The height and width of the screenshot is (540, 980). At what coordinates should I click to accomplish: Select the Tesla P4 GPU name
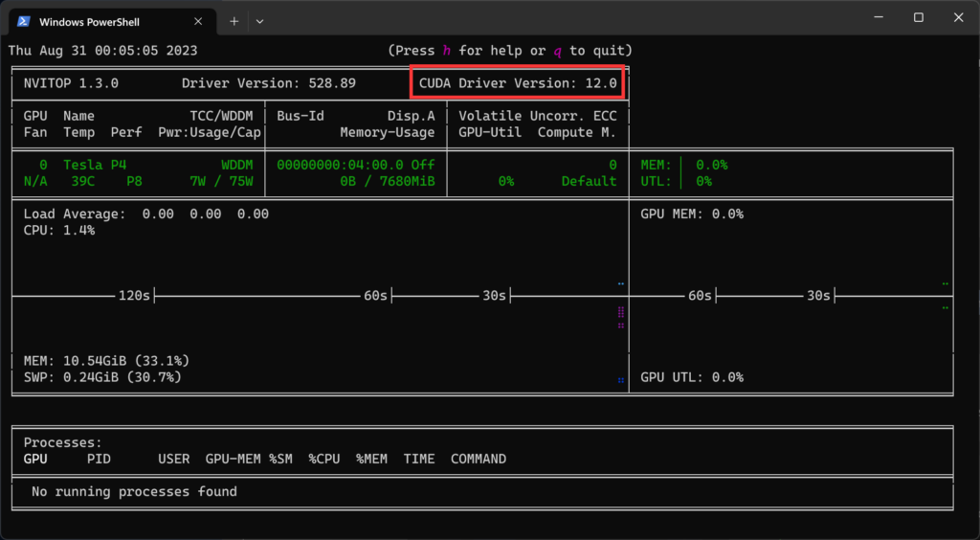(x=95, y=165)
